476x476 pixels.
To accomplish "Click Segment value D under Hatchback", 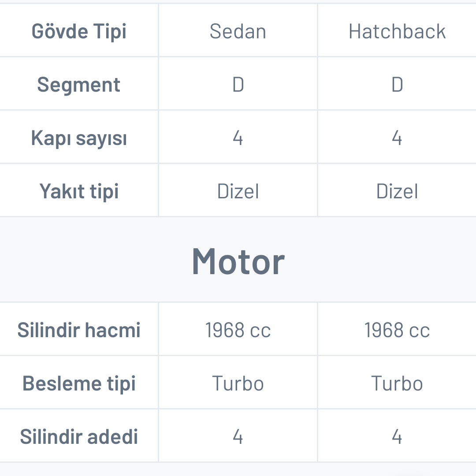I will coord(397,85).
